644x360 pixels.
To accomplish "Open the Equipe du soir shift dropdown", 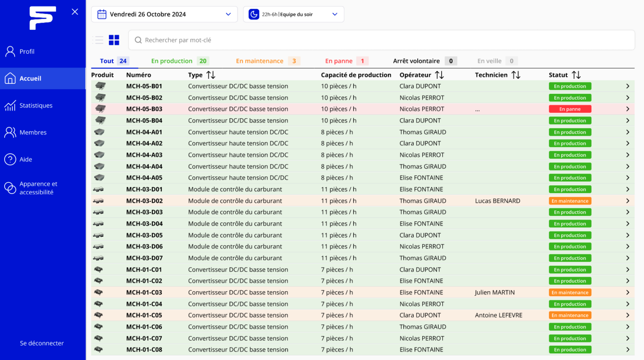I will [335, 14].
